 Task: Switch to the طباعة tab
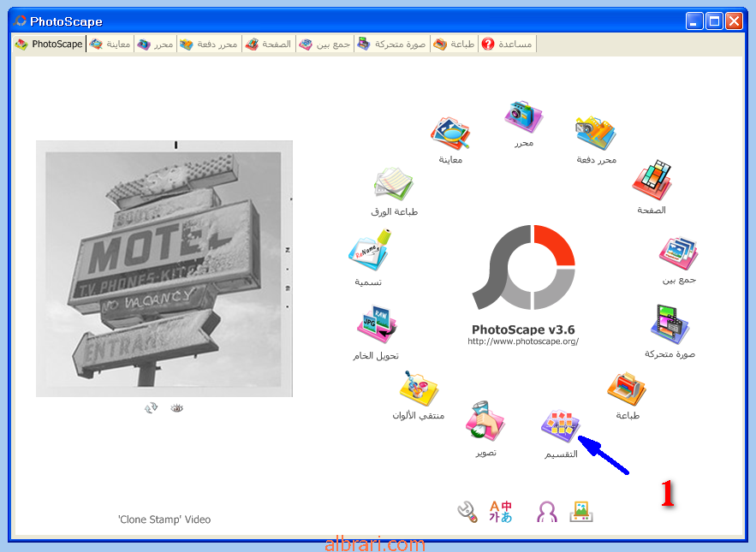[x=454, y=44]
